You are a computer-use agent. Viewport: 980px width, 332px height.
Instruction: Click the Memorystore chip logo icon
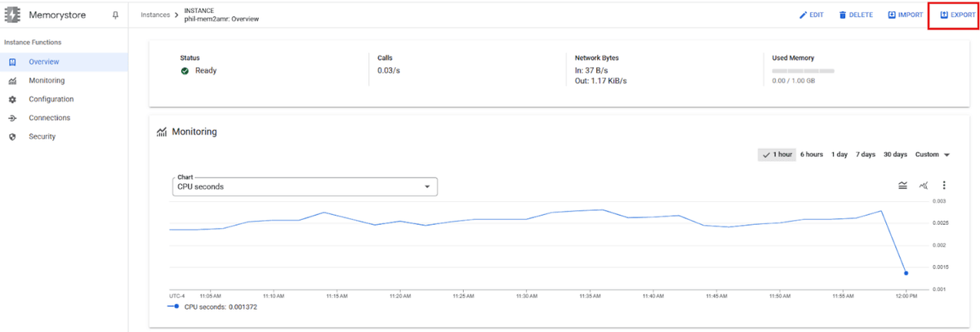pos(14,16)
